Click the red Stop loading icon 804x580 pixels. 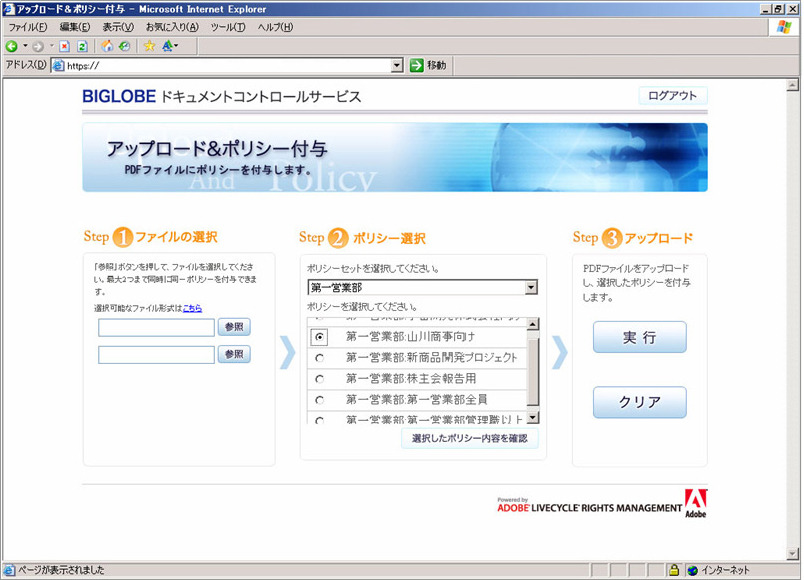pyautogui.click(x=64, y=46)
